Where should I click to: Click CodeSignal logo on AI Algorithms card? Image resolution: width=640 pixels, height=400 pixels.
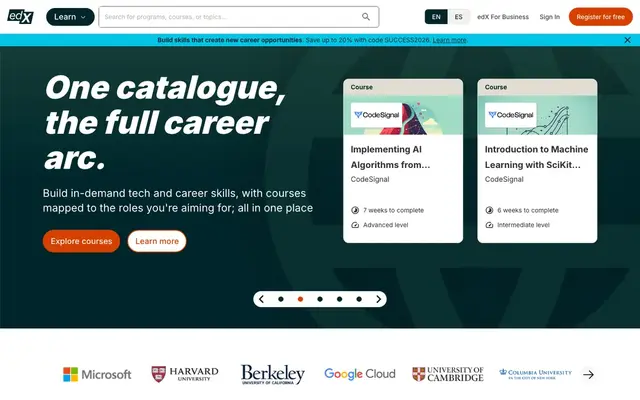(376, 115)
